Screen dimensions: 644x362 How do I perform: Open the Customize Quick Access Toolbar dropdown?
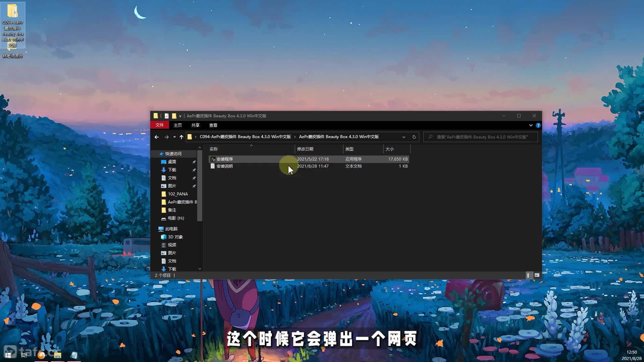pos(180,116)
